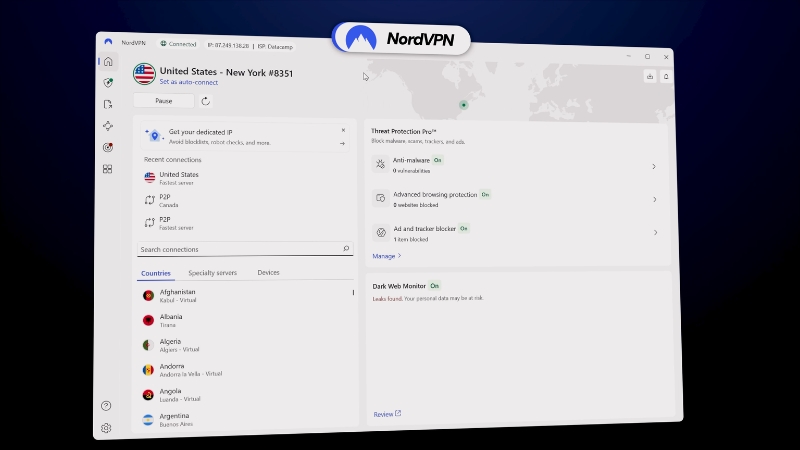Open Meshnet icon in sidebar

point(108,126)
